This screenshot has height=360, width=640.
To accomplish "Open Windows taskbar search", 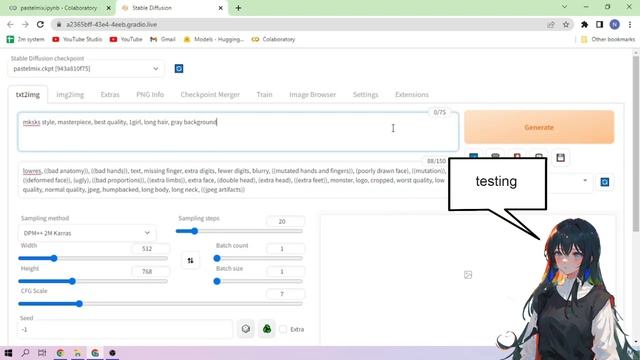I will pyautogui.click(x=25, y=353).
